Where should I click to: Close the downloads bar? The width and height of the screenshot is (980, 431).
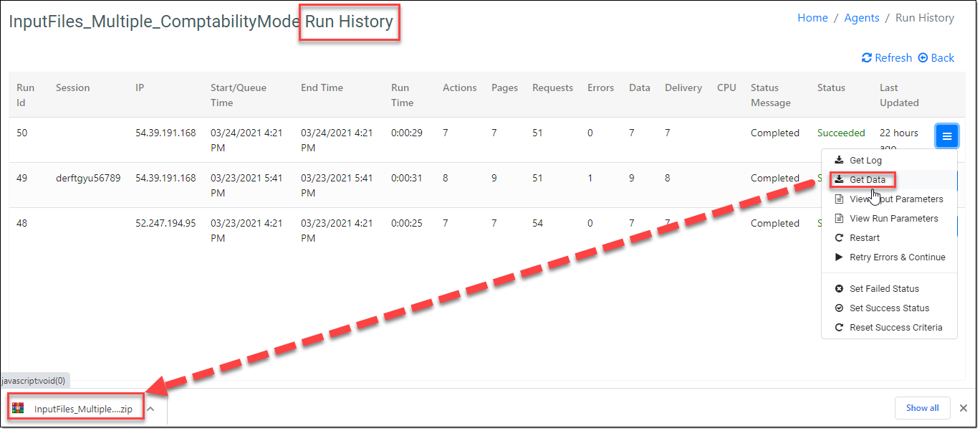pos(964,408)
